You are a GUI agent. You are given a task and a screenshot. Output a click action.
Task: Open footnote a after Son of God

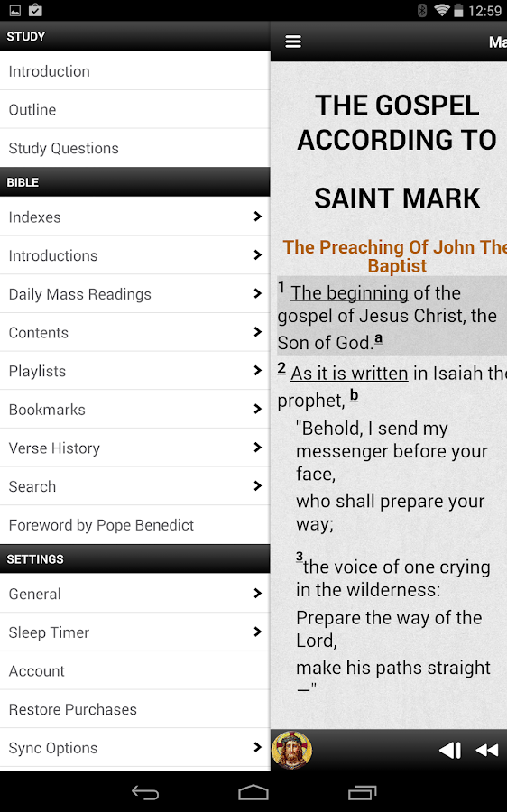[x=379, y=338]
